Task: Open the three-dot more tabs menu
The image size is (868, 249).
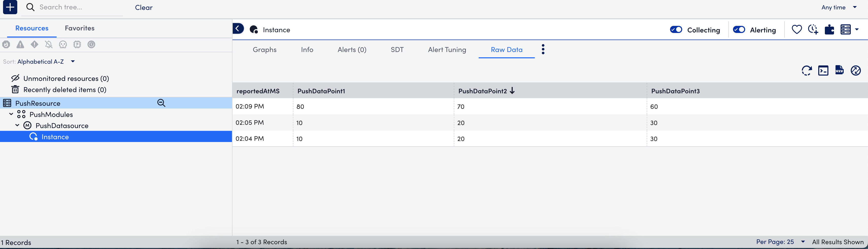Action: coord(543,49)
